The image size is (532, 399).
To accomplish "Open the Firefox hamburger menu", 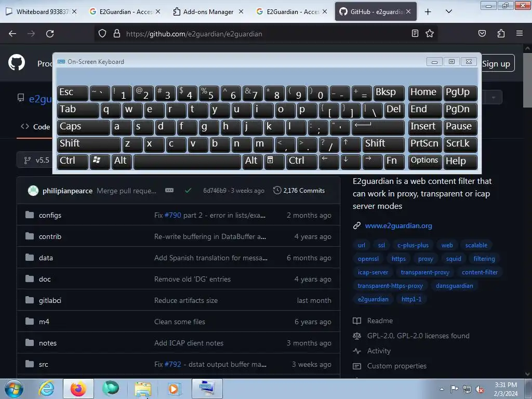I will click(520, 34).
